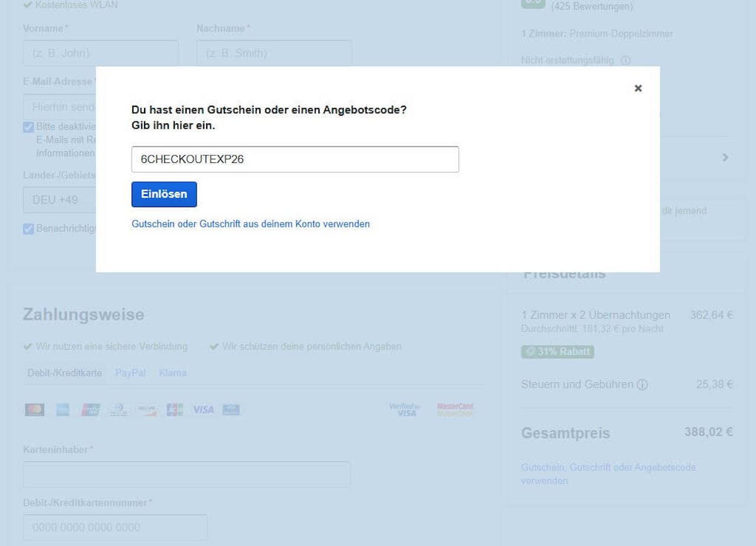Open info icon beside Steuern und Gebühren
Image resolution: width=756 pixels, height=546 pixels.
643,385
